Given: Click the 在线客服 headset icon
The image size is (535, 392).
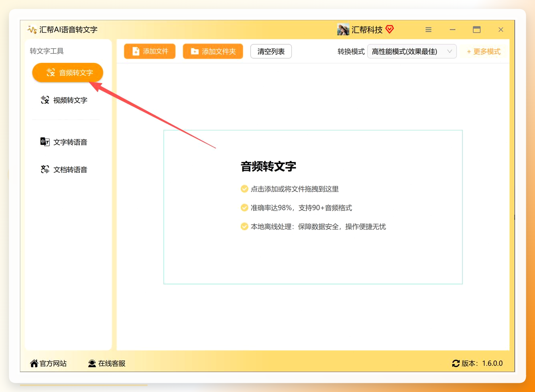Looking at the screenshot, I should click(x=92, y=363).
